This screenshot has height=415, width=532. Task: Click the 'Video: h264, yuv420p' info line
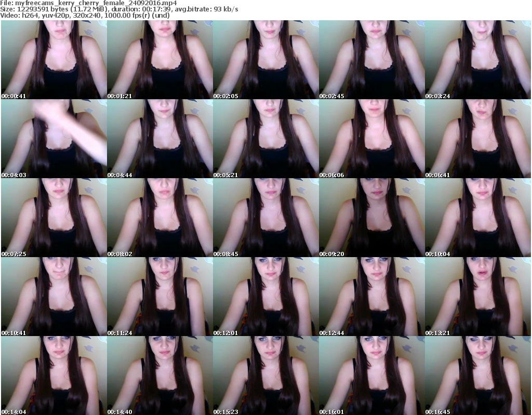coord(85,16)
